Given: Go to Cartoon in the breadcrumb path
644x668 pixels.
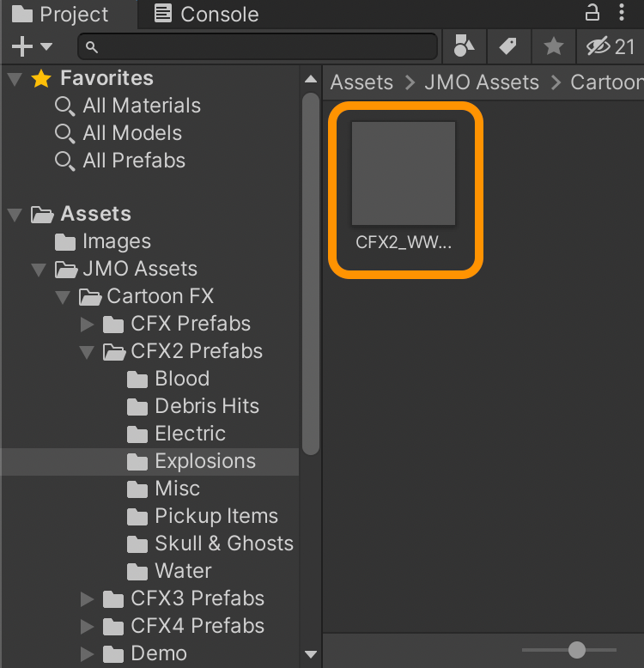Looking at the screenshot, I should pos(607,82).
